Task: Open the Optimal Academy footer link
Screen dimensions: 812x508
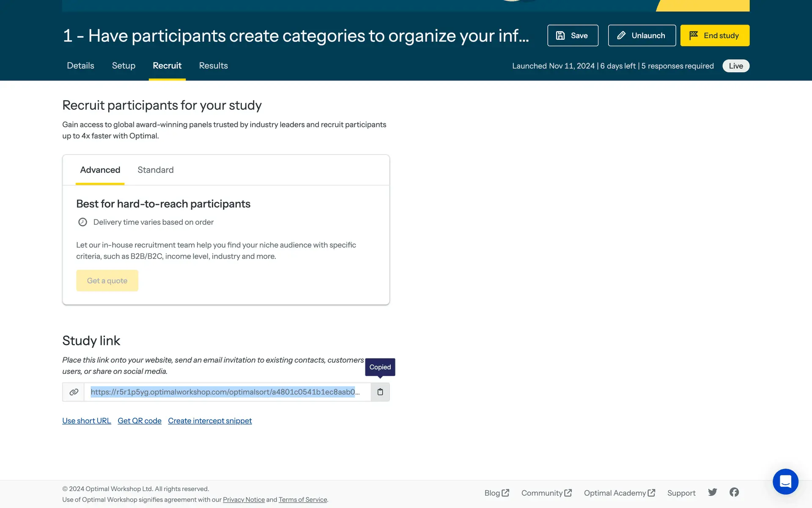Action: [x=619, y=493]
